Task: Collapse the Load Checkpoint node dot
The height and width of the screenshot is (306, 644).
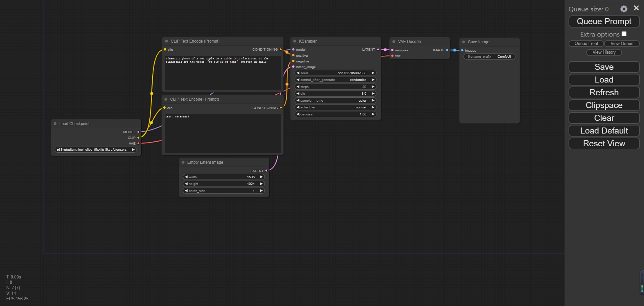Action: tap(55, 124)
